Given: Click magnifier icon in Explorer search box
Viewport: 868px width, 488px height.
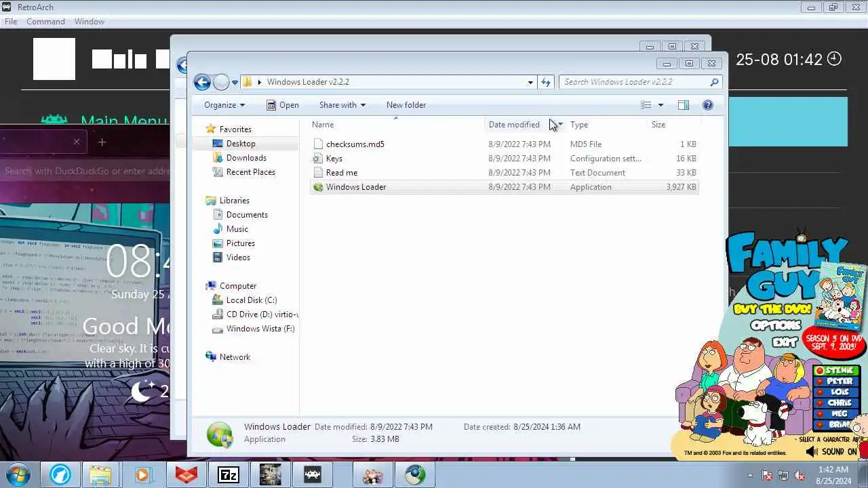Looking at the screenshot, I should [714, 82].
